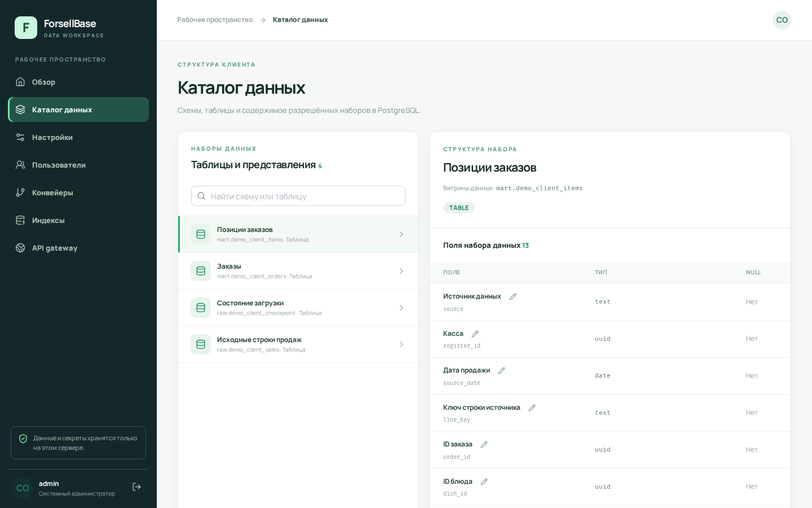The width and height of the screenshot is (812, 508).
Task: Edit the Касса field name
Action: tap(475, 334)
